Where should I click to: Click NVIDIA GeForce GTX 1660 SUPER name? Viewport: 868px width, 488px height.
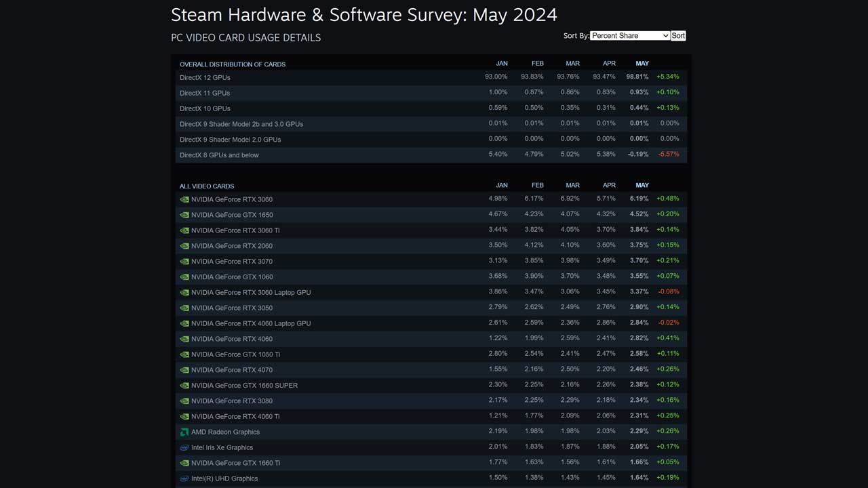point(244,386)
